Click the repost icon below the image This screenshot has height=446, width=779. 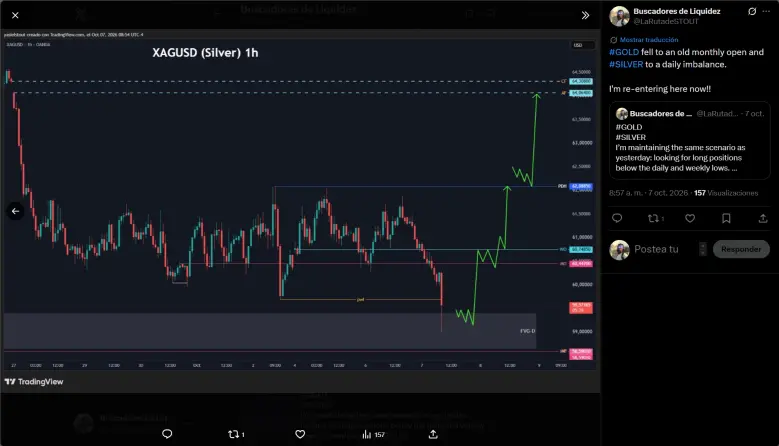pos(236,434)
